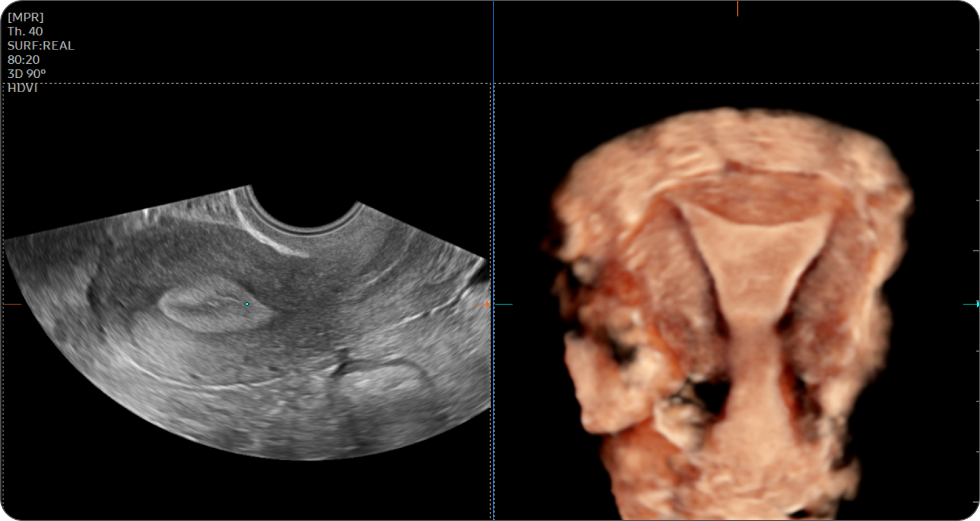Select the 3D 90° angle label
Image resolution: width=980 pixels, height=521 pixels.
[26, 74]
